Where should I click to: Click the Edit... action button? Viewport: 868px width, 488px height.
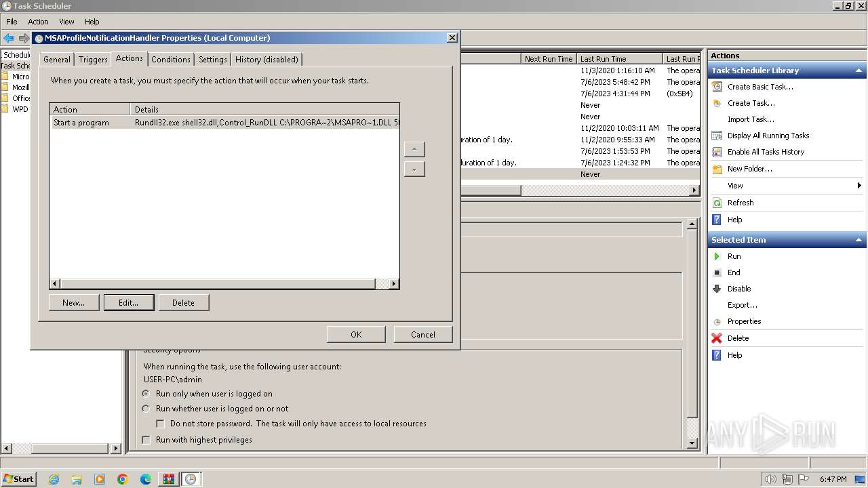[x=129, y=303]
